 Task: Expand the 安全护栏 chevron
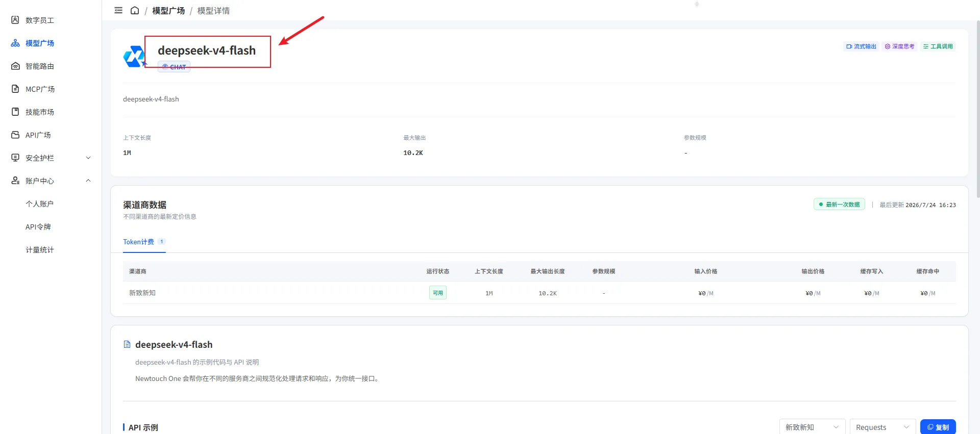point(88,158)
